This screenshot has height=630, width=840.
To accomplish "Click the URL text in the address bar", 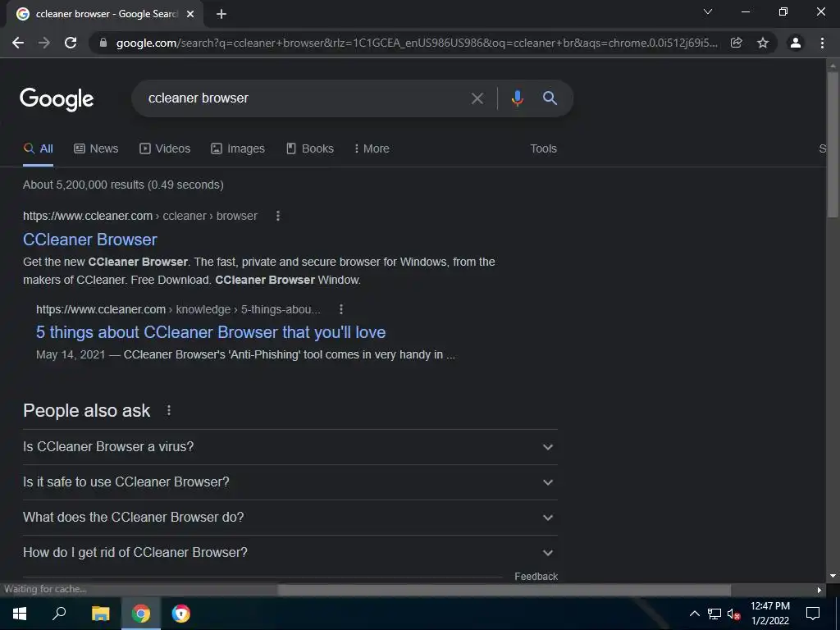I will click(x=417, y=43).
